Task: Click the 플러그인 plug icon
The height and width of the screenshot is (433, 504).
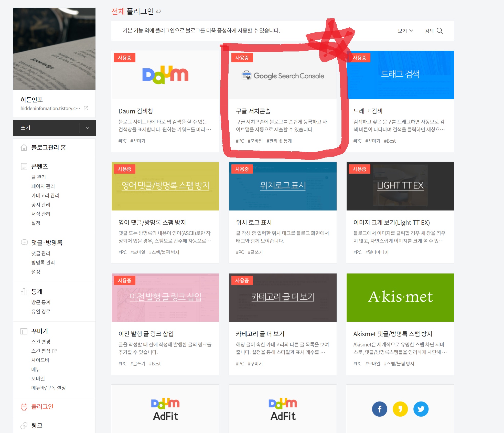Action: pyautogui.click(x=24, y=407)
